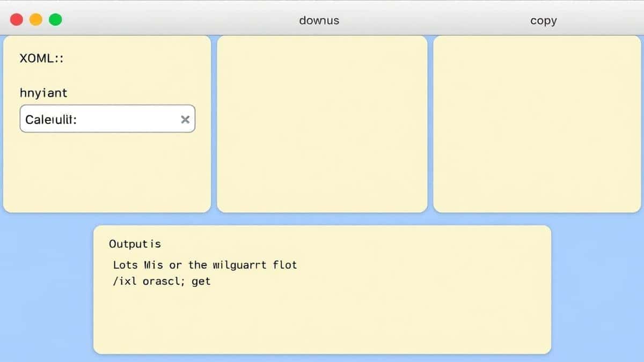The width and height of the screenshot is (644, 362).
Task: Clear the Caleıulit: field with the x icon
Action: pos(185,119)
